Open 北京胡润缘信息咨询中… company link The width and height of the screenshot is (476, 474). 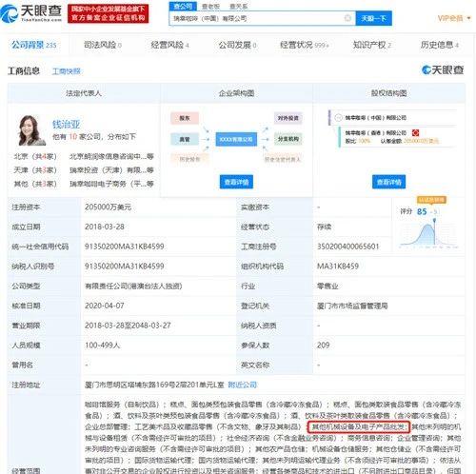coord(111,156)
